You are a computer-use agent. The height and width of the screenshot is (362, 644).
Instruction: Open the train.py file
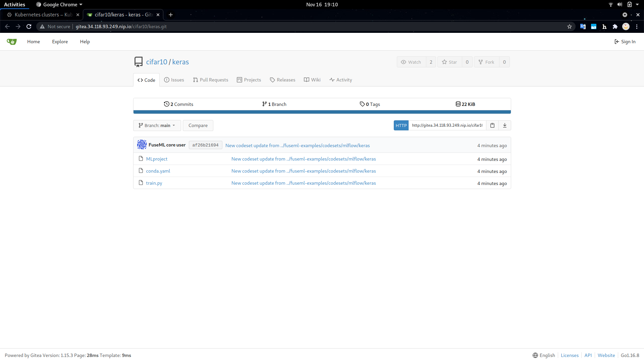pyautogui.click(x=154, y=183)
